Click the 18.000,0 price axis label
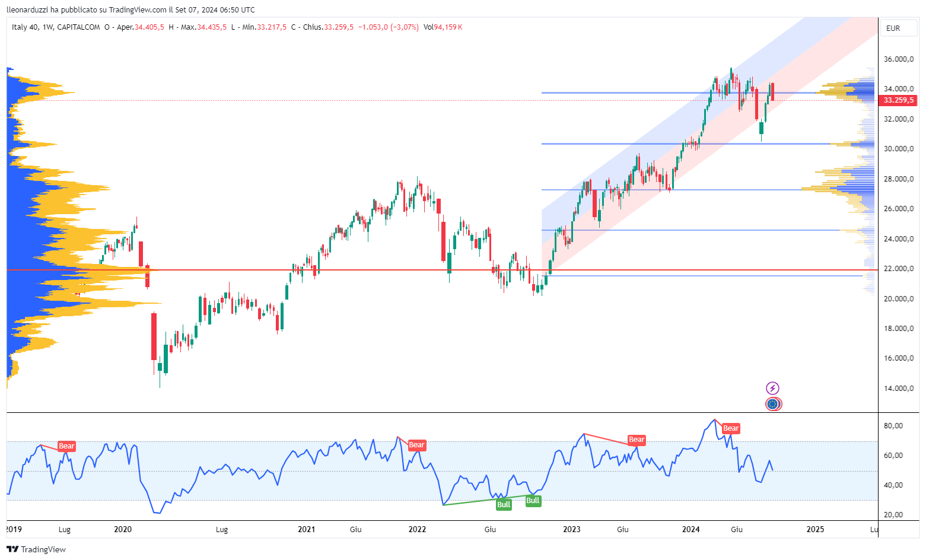926x560 pixels. coord(899,329)
